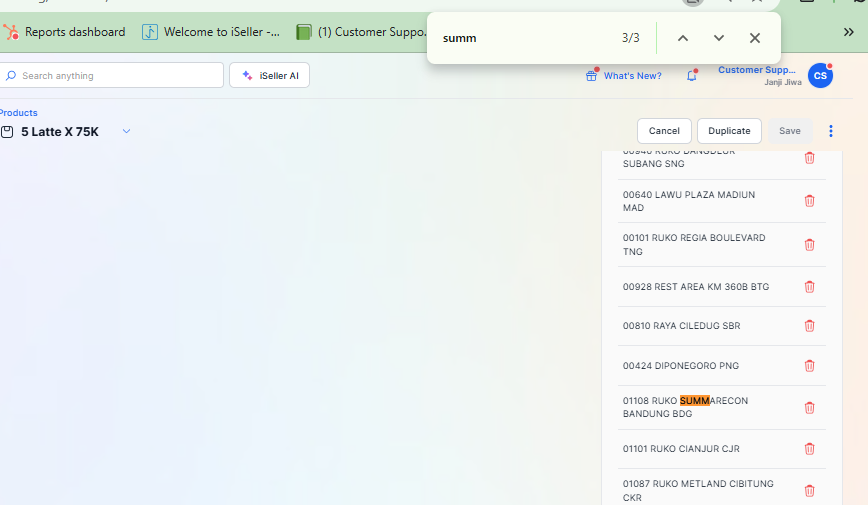Remove the 00810 RAYA CILEDUG SBR row
The image size is (868, 505).
click(809, 326)
